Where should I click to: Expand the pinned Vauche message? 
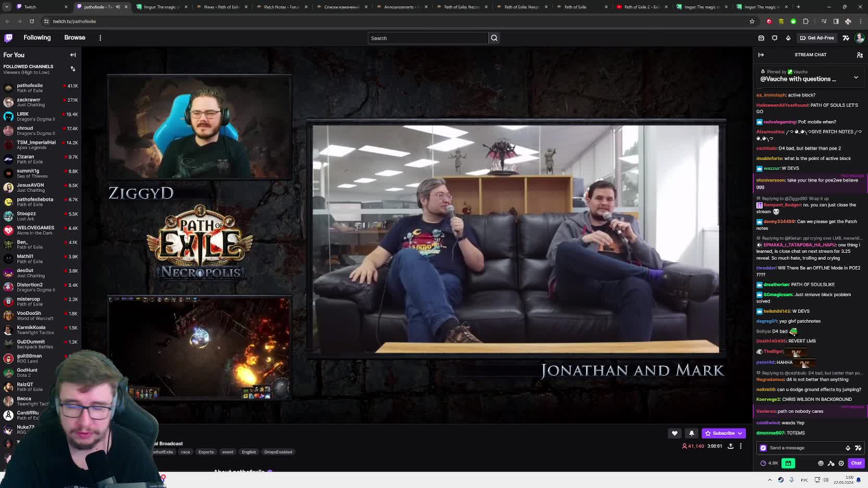coord(856,77)
